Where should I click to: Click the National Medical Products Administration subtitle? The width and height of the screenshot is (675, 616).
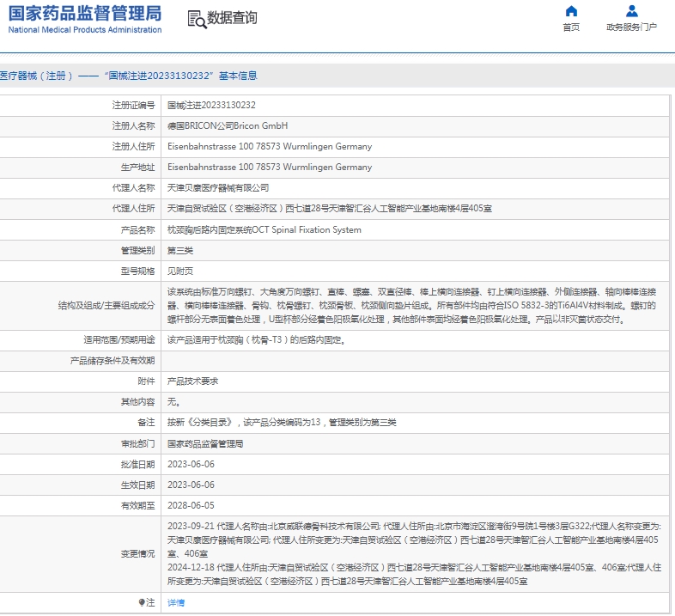(x=85, y=30)
